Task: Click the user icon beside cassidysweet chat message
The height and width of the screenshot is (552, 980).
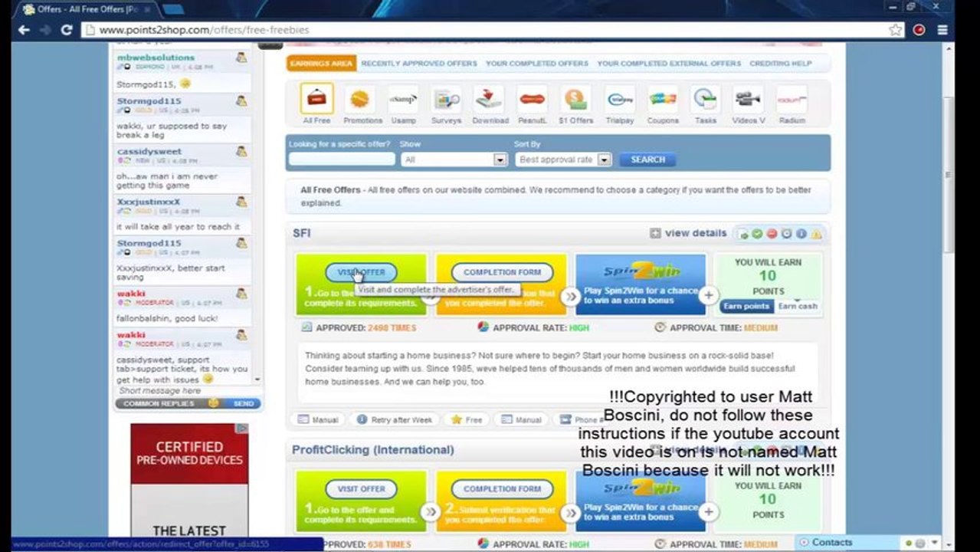Action: click(x=241, y=151)
